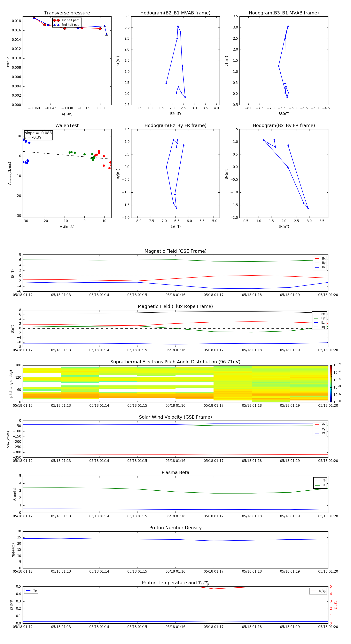This screenshot has height=644, width=351.
Task: Click the 'slope = -0.088' annotation
Action: point(38,133)
